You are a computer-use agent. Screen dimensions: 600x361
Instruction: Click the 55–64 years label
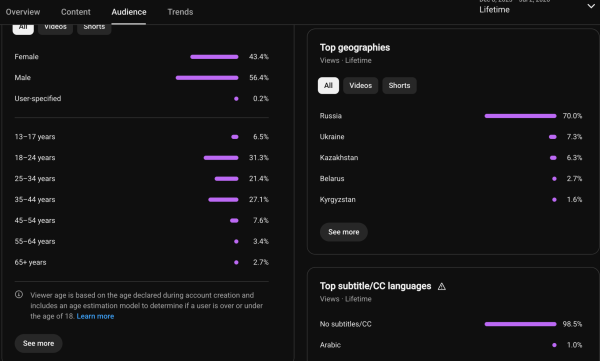point(35,242)
